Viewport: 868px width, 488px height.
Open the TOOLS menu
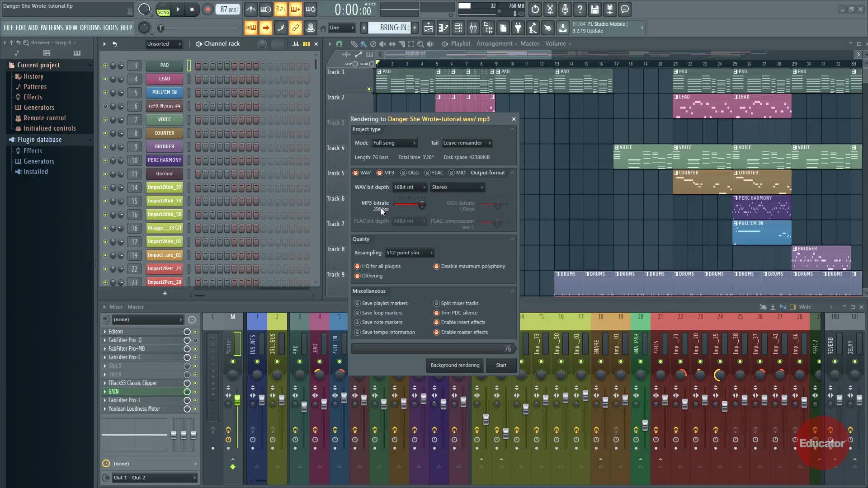[110, 28]
